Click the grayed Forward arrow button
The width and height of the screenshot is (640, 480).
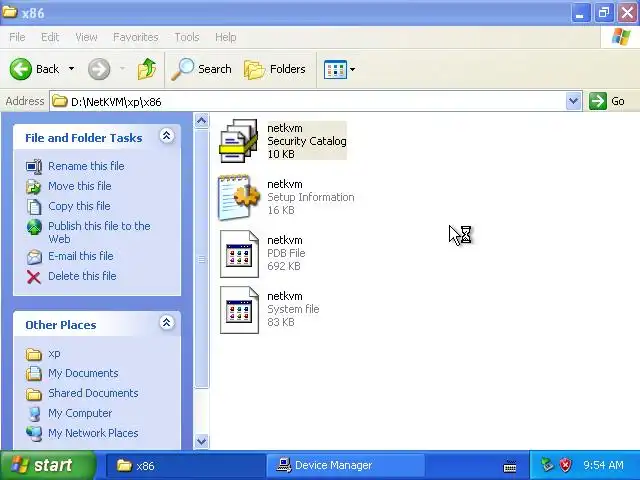(99, 69)
